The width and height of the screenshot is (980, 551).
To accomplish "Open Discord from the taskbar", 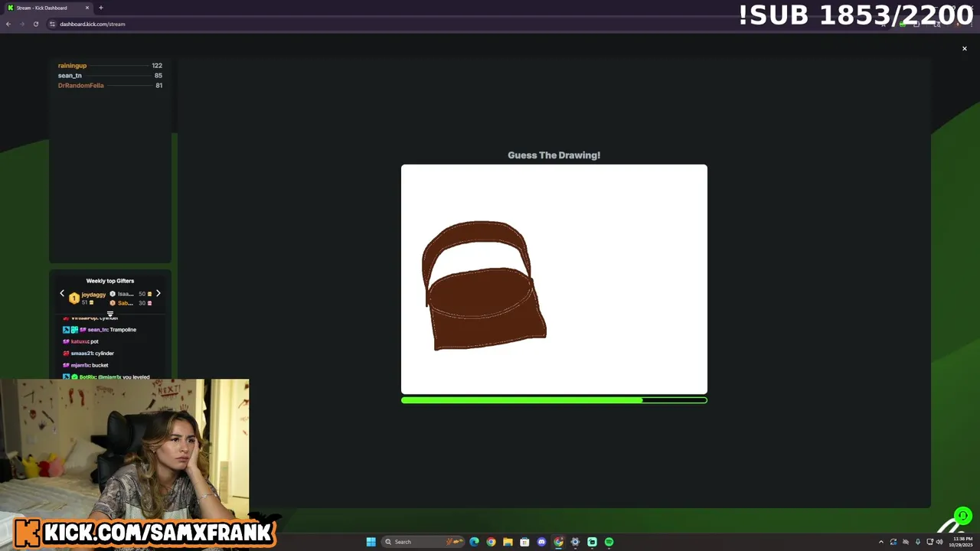I will click(x=541, y=542).
